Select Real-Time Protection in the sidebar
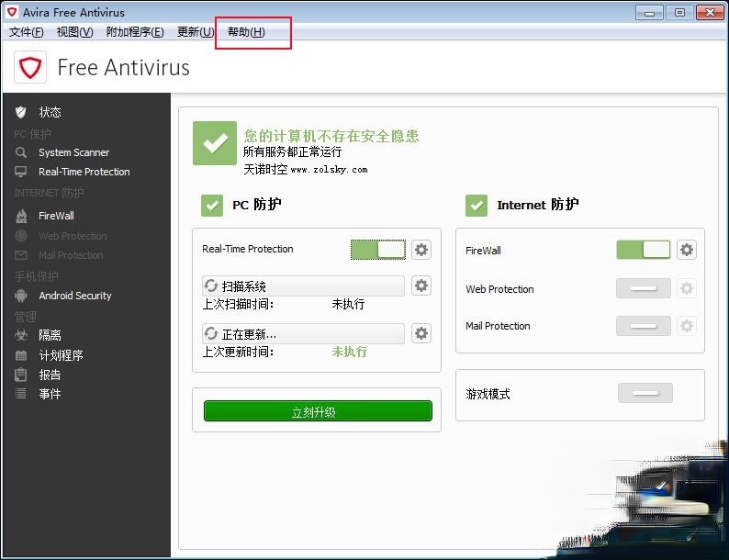 84,172
